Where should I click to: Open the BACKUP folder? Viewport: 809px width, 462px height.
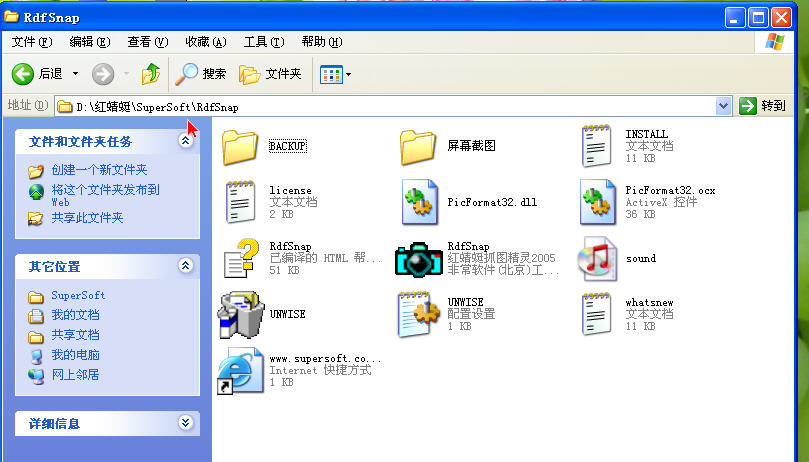point(240,146)
